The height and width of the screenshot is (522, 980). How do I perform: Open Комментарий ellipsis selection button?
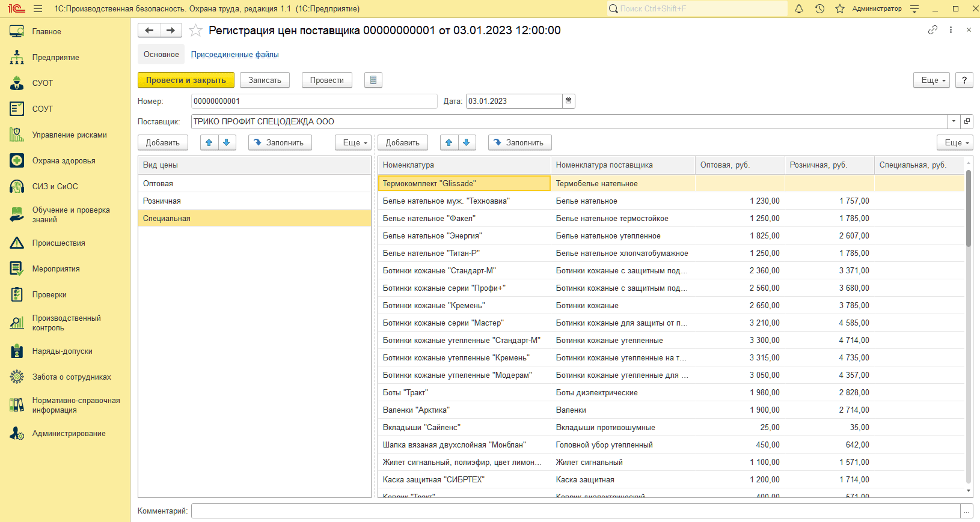pyautogui.click(x=967, y=511)
